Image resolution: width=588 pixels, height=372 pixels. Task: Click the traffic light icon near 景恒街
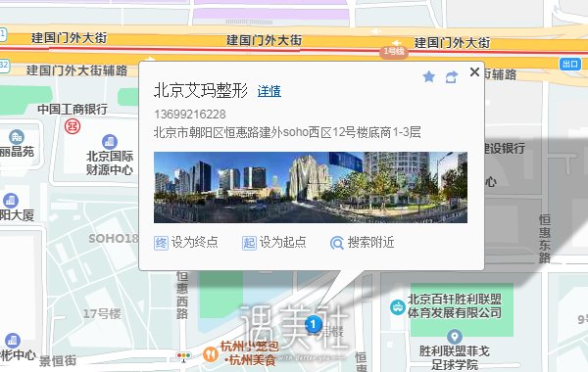coord(184,356)
